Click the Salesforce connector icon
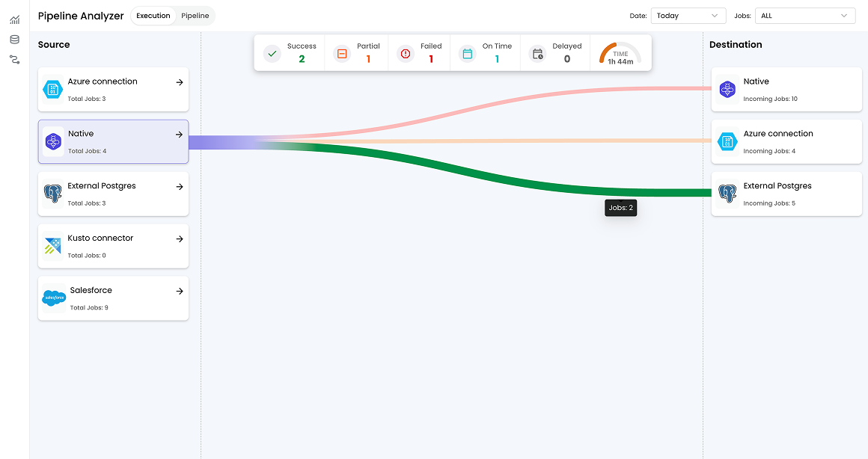 tap(53, 298)
